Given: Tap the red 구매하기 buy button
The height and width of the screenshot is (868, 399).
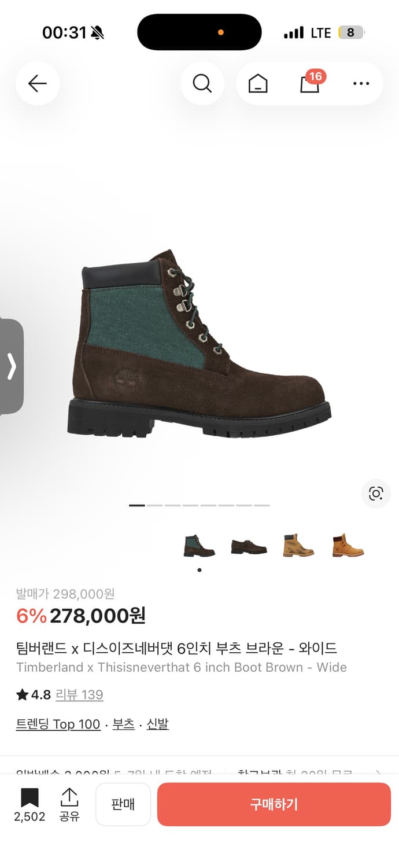Looking at the screenshot, I should [274, 804].
